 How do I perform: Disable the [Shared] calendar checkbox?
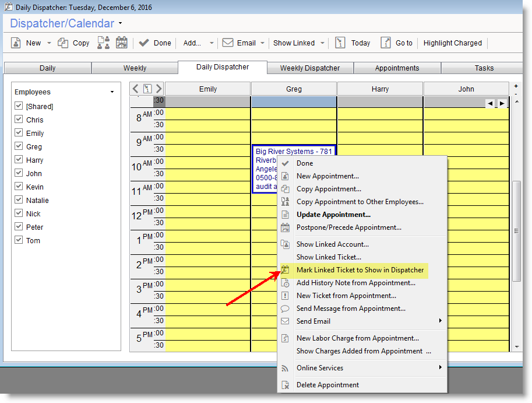(19, 106)
